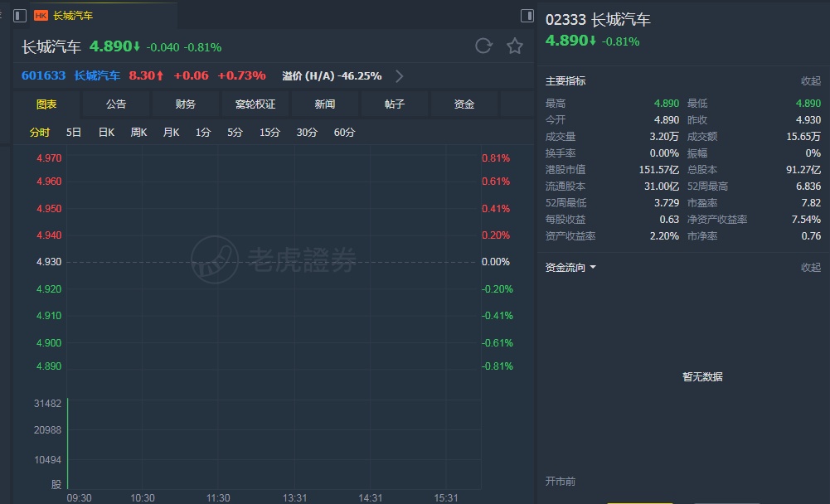Viewport: 830px width, 504px height.
Task: Click the 4.930 previous close price label
Action: (49, 261)
